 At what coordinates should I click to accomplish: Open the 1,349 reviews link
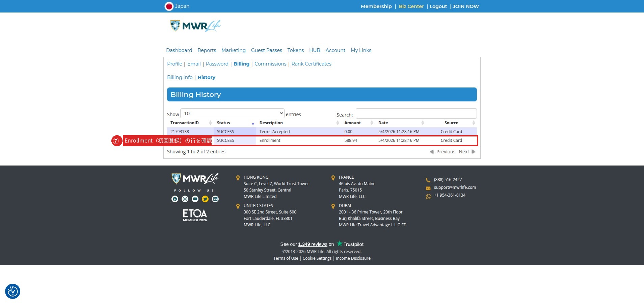click(x=313, y=244)
